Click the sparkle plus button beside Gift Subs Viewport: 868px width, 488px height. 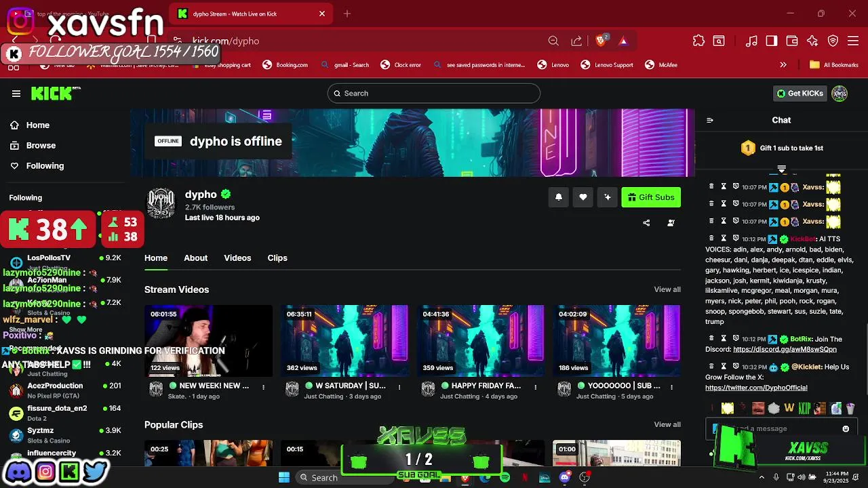click(608, 197)
